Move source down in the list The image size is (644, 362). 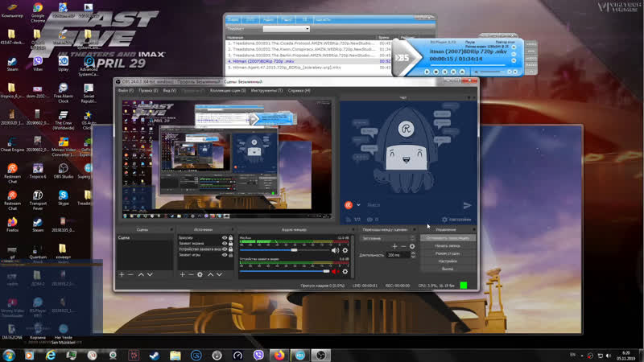click(x=219, y=274)
